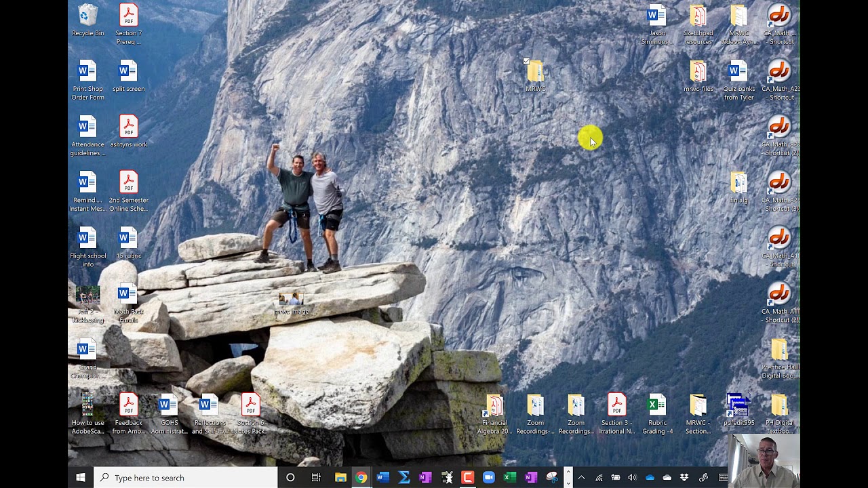
Task: Expand the hidden system tray icons chevron
Action: click(x=581, y=478)
